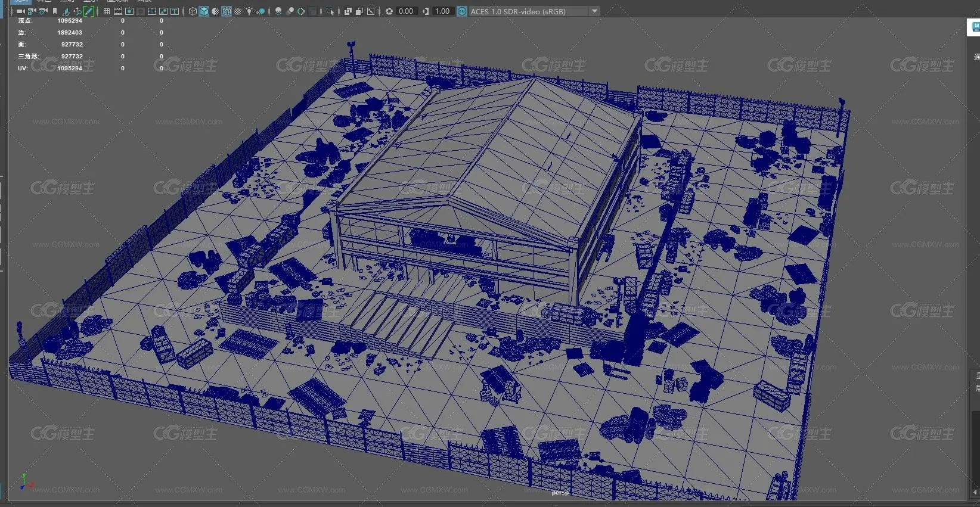Toggle Multisample Anti-aliasing icon

pos(301,11)
